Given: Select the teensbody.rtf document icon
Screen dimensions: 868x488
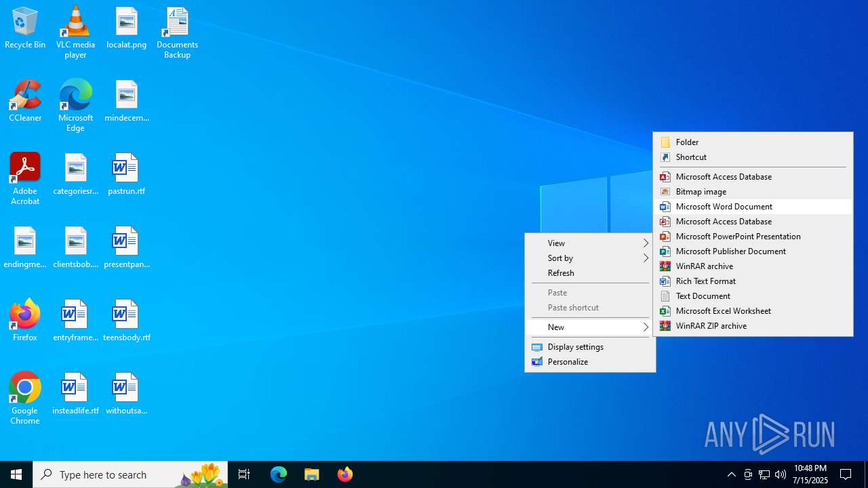Looking at the screenshot, I should (x=126, y=321).
